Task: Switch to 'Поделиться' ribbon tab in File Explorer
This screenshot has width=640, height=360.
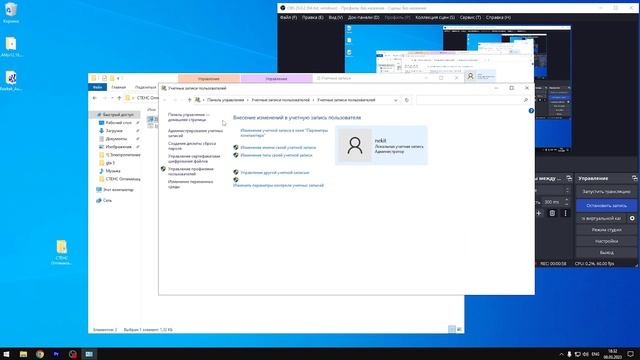Action: coord(146,87)
